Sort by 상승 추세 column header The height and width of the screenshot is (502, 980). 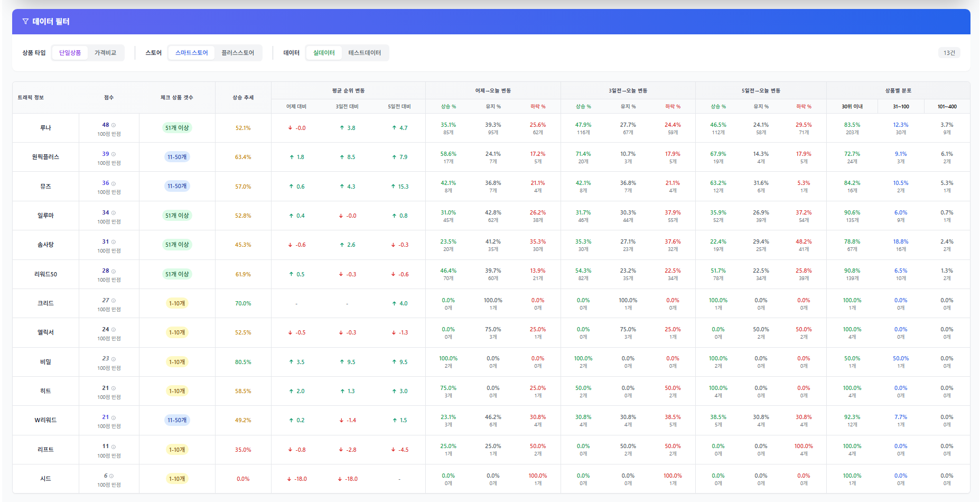pos(243,98)
